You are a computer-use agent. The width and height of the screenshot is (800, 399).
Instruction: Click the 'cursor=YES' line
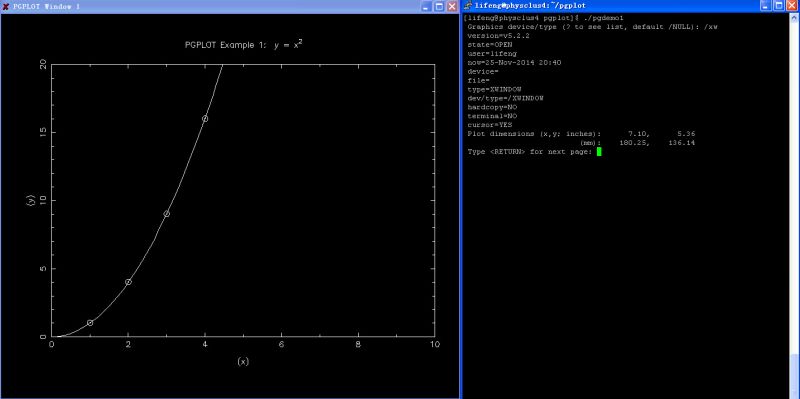click(x=490, y=124)
